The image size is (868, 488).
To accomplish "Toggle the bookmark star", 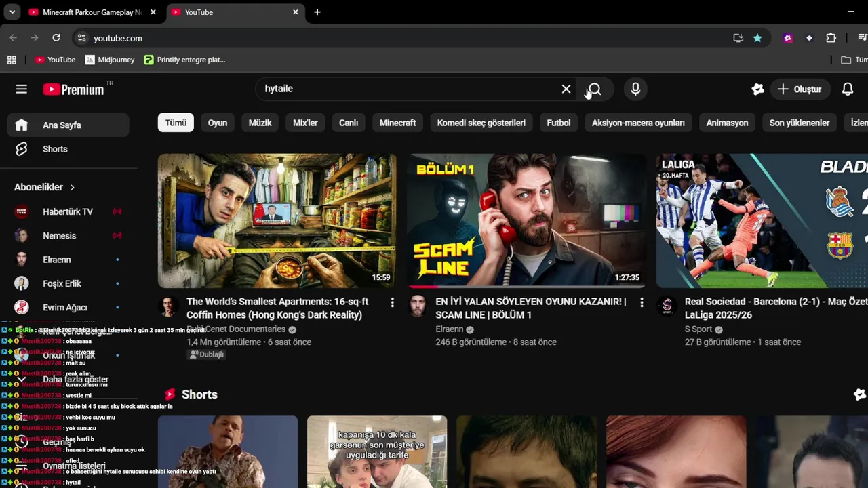I will [757, 38].
